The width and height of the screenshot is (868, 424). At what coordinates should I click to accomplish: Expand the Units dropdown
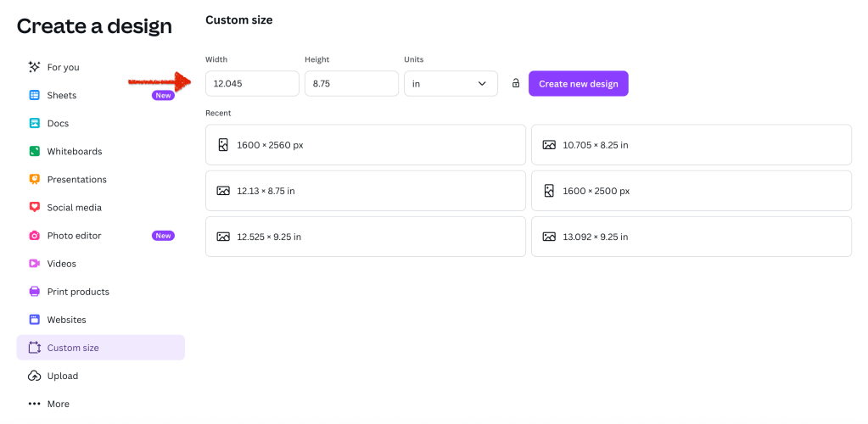[x=451, y=84]
